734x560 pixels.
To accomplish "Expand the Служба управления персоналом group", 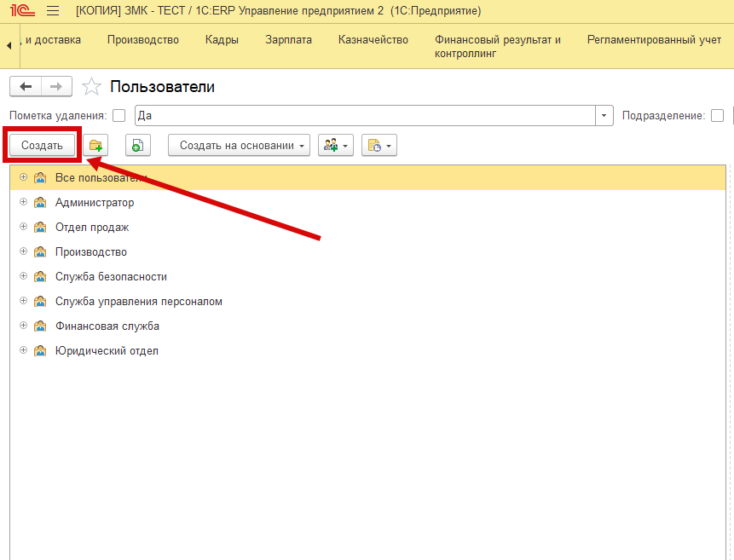I will 23,301.
